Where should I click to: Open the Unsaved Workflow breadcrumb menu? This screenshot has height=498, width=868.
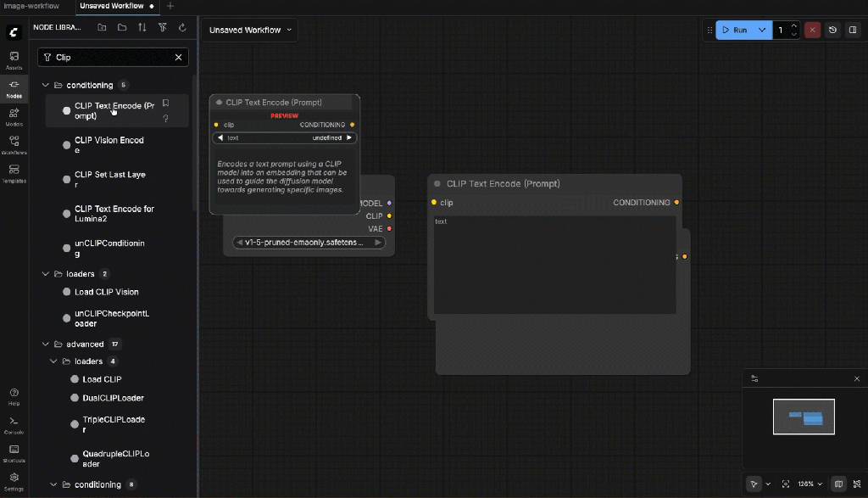coord(250,30)
